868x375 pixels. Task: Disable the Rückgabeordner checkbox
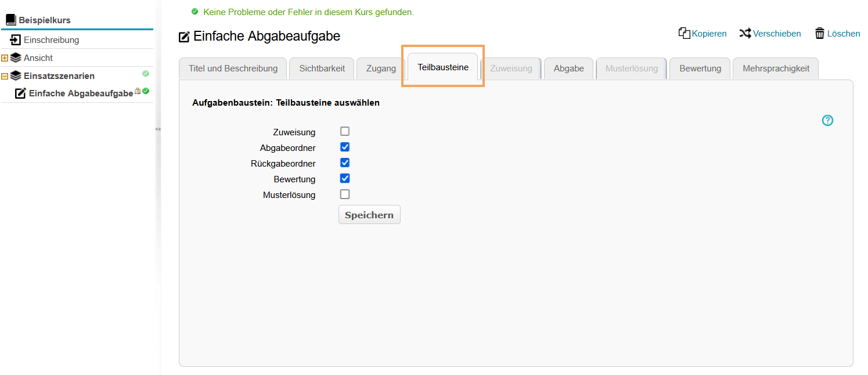345,163
